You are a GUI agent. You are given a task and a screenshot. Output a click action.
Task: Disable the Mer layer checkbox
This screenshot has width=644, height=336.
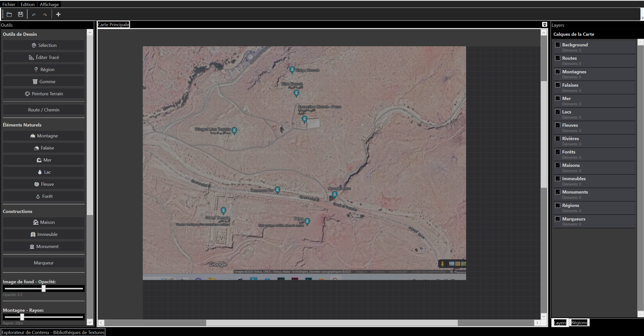point(558,98)
